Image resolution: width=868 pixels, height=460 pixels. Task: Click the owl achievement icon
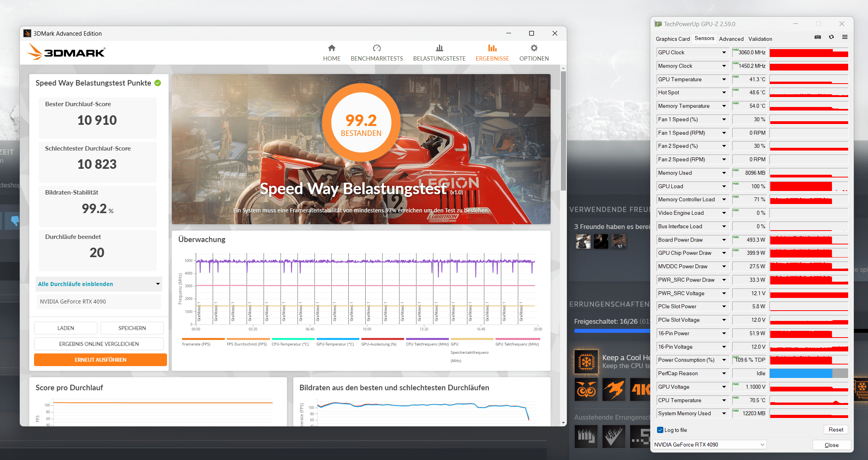click(586, 389)
